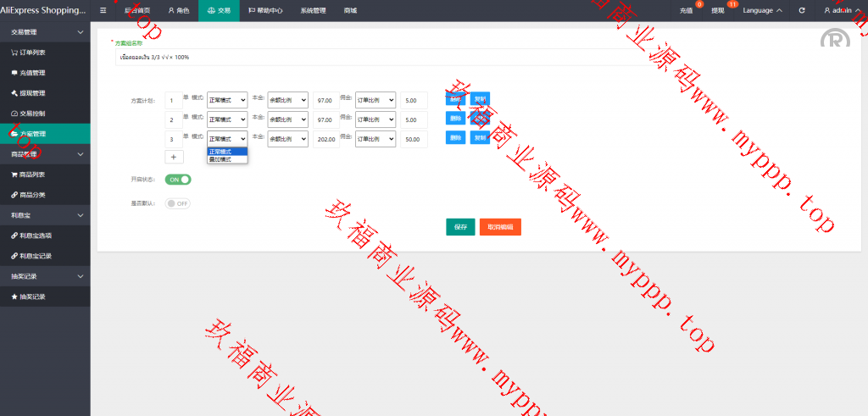868x416 pixels.
Task: Open 交易控制 with the gauge icon
Action: tap(33, 114)
